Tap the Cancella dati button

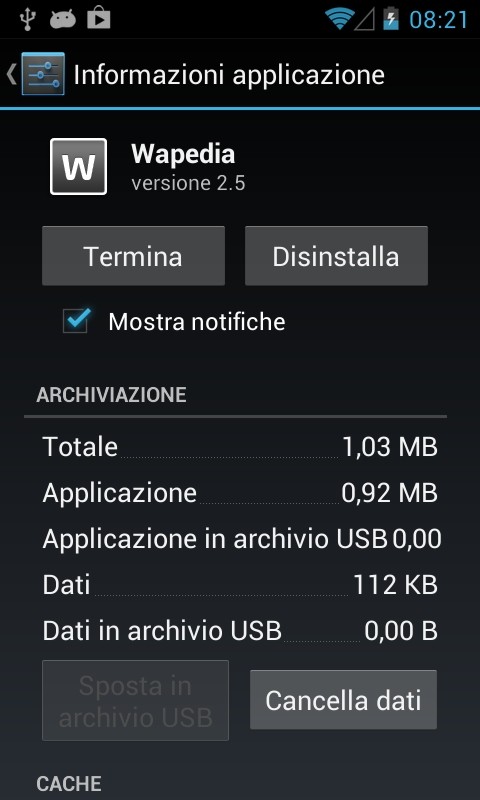343,699
